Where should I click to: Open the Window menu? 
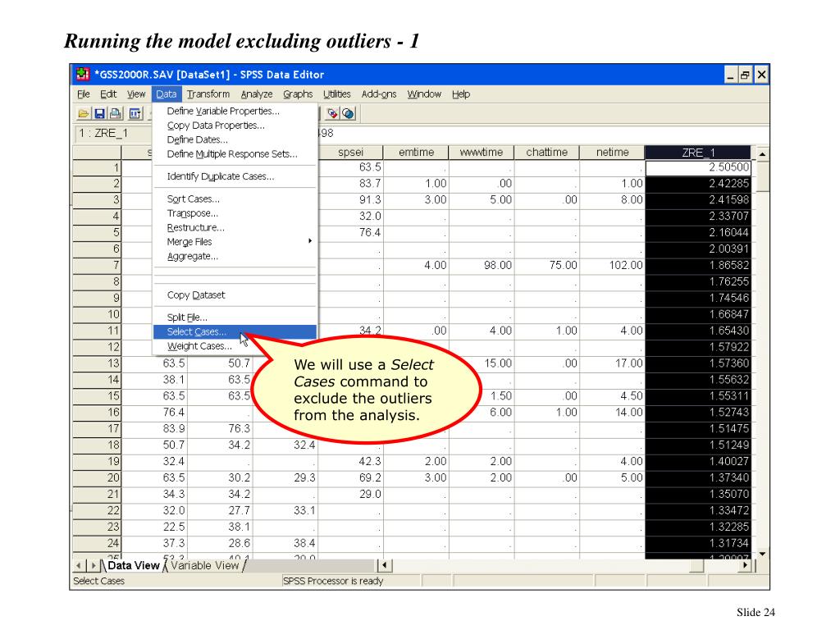click(424, 94)
